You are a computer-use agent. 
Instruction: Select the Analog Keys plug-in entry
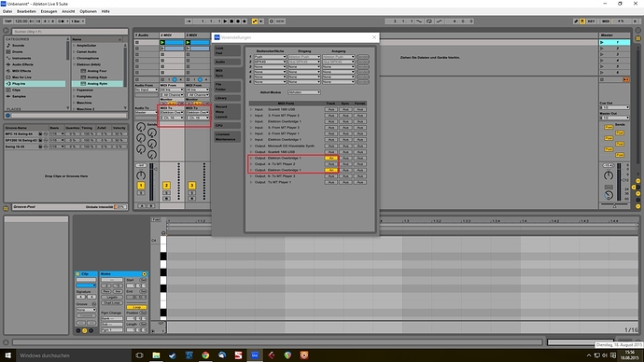97,77
